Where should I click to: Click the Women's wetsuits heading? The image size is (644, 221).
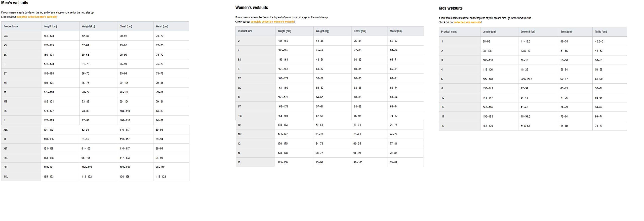pos(252,8)
